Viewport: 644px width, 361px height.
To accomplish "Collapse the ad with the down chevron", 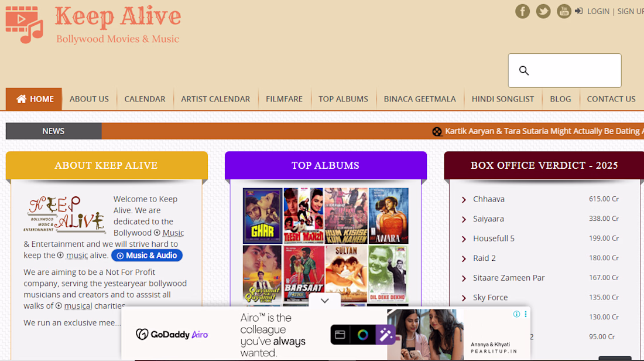I will (x=324, y=301).
